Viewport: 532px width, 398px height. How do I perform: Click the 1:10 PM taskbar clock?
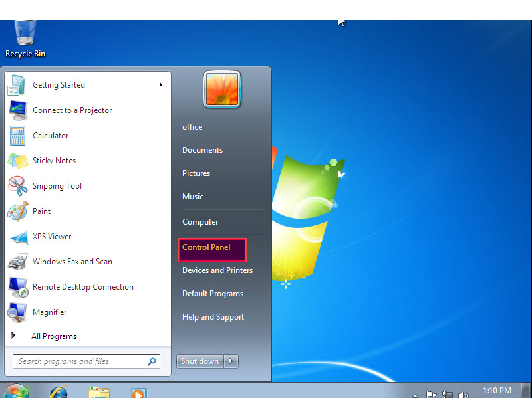(x=497, y=391)
